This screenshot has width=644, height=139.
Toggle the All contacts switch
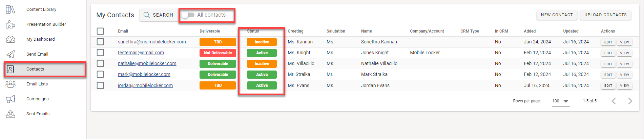point(188,15)
